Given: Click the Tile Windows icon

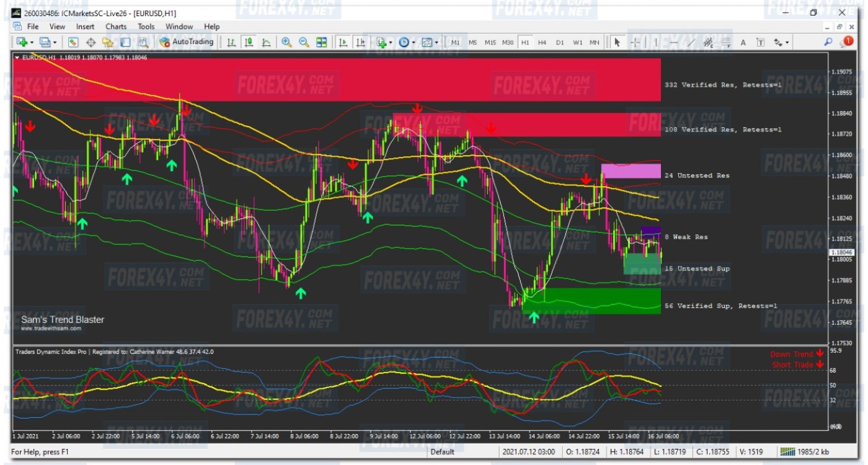Looking at the screenshot, I should click(321, 42).
